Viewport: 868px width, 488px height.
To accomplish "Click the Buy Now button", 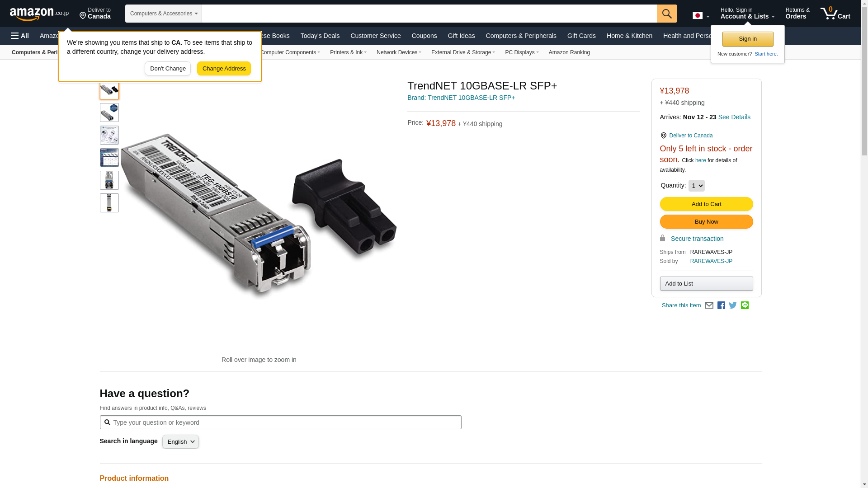I will [x=706, y=222].
